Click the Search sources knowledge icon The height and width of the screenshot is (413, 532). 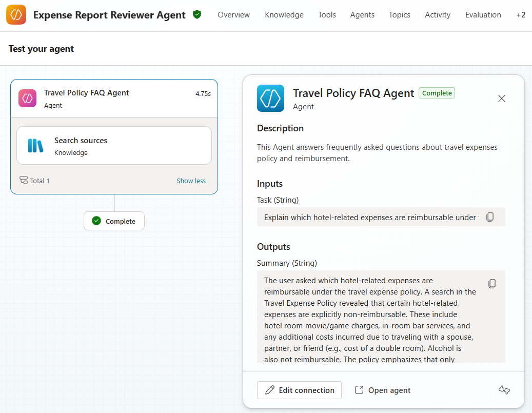click(36, 145)
